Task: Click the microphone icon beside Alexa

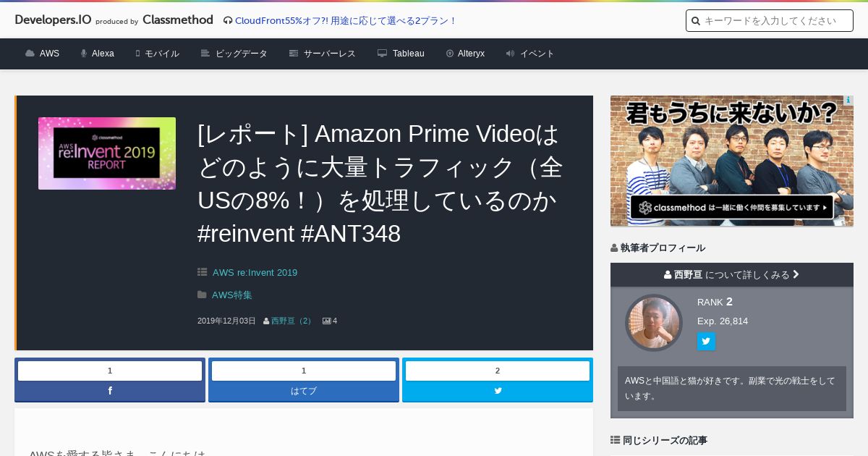Action: 84,54
